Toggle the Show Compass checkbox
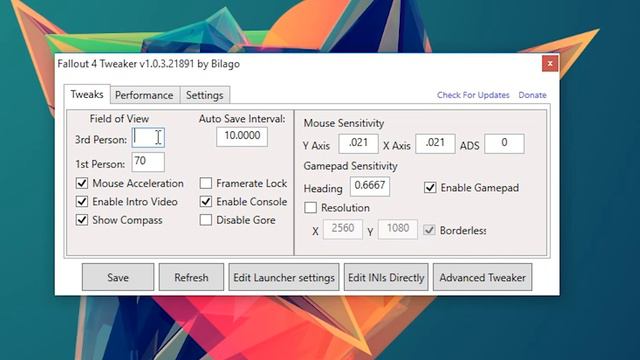This screenshot has height=360, width=640. (x=82, y=220)
